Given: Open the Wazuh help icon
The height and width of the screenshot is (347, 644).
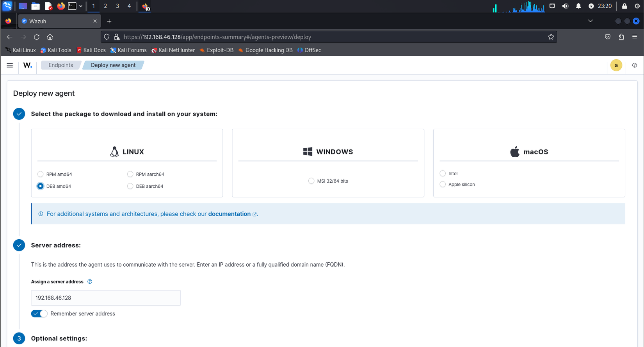Looking at the screenshot, I should [x=635, y=65].
